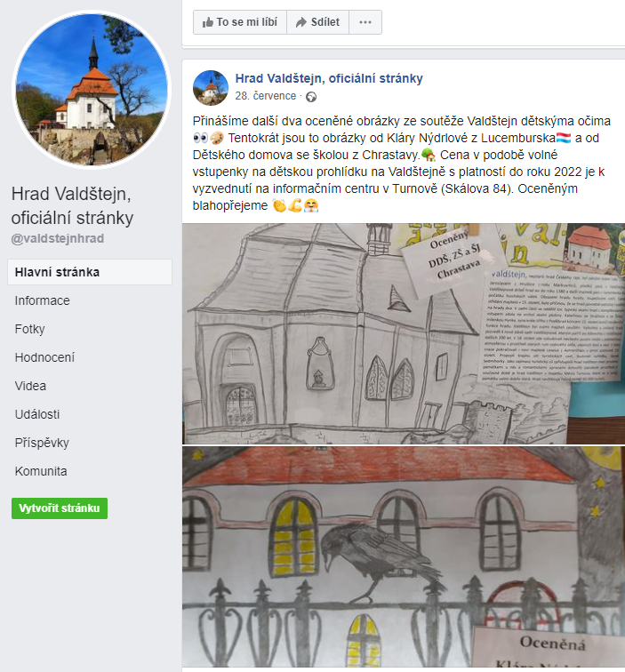Click the 28. července post date

click(x=265, y=96)
